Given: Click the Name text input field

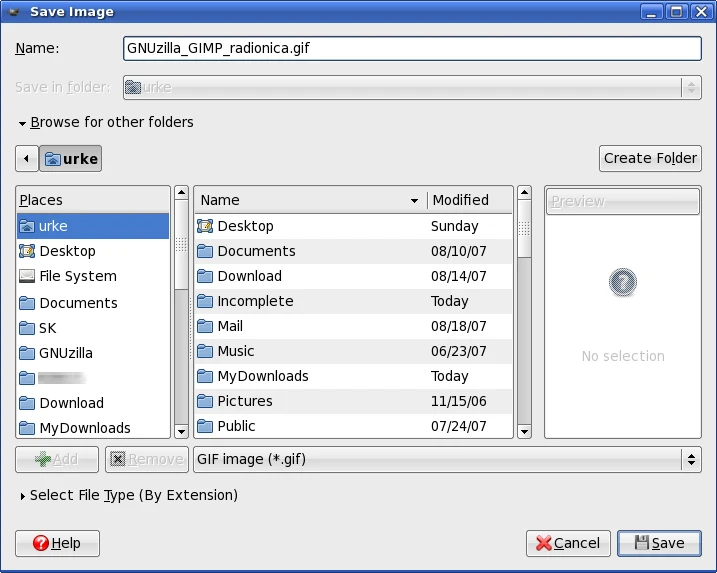Looking at the screenshot, I should point(412,48).
